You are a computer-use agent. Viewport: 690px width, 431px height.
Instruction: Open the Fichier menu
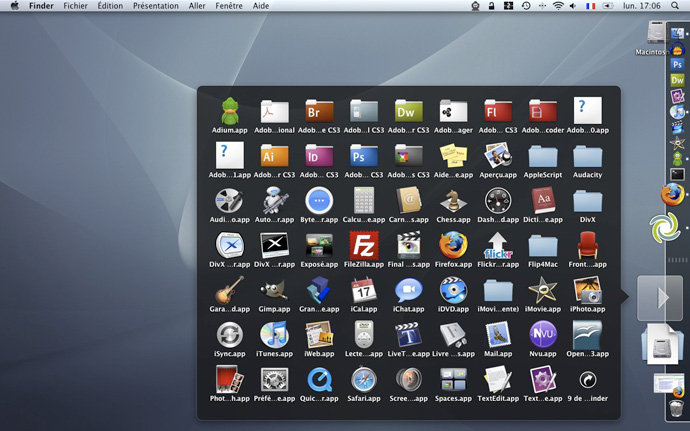pos(75,6)
